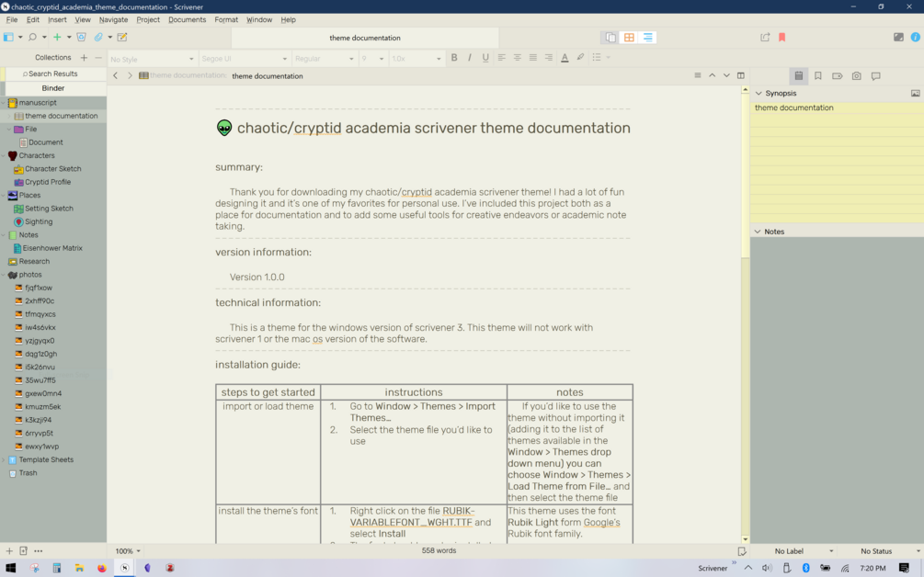The width and height of the screenshot is (924, 577).
Task: Toggle the blue Inspector info icon
Action: (915, 37)
